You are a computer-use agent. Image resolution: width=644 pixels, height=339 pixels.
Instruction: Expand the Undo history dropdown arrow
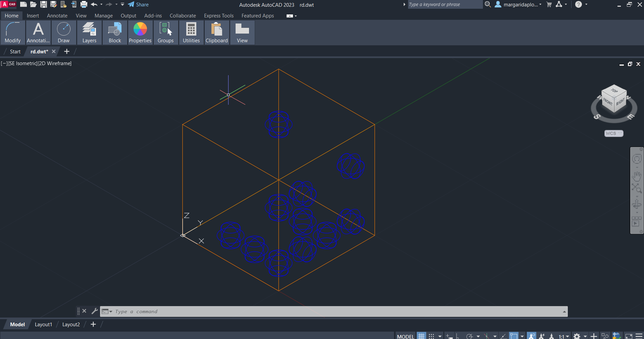tap(101, 4)
